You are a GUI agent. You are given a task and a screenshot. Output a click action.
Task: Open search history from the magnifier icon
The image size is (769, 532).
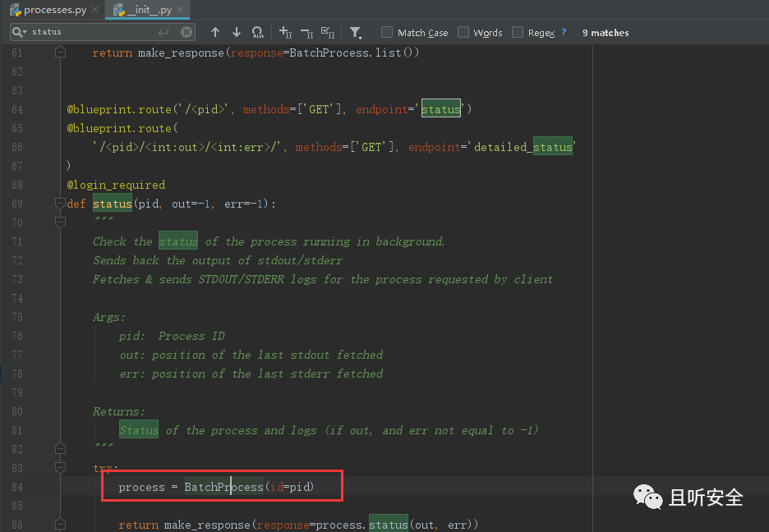[20, 32]
